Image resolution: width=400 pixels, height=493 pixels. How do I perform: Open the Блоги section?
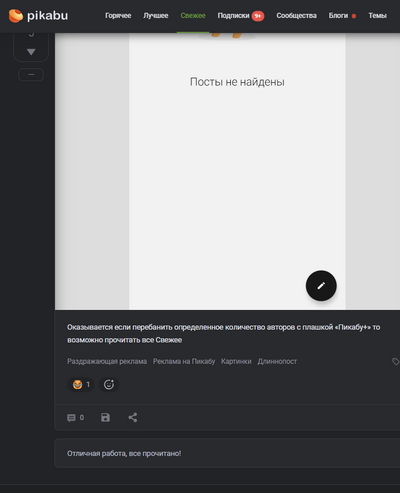pyautogui.click(x=342, y=16)
